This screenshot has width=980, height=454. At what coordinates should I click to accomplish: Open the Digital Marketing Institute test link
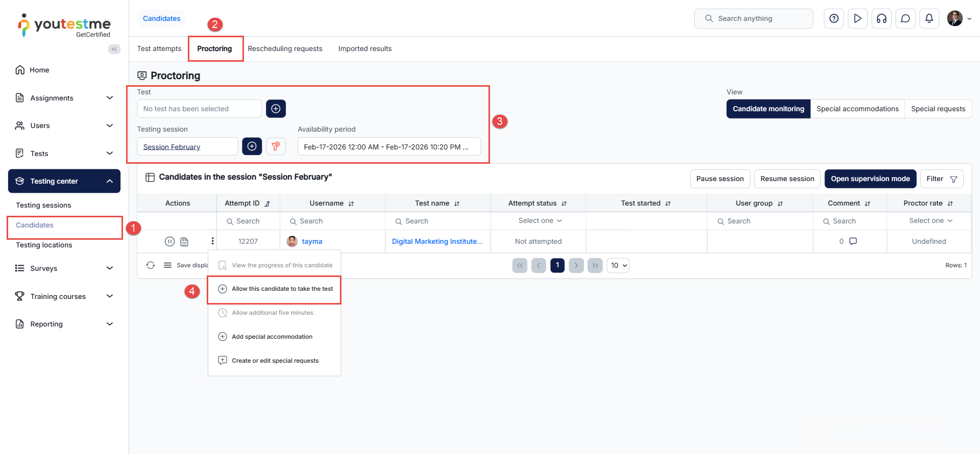pyautogui.click(x=437, y=241)
